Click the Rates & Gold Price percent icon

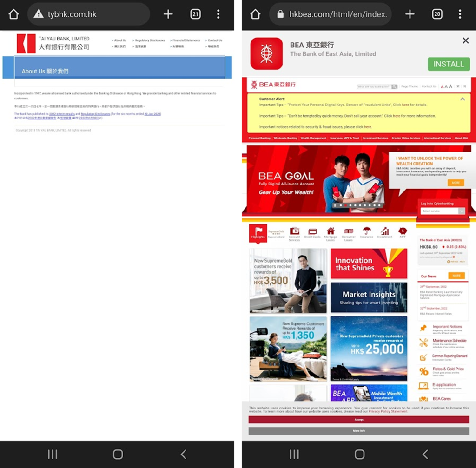[423, 371]
